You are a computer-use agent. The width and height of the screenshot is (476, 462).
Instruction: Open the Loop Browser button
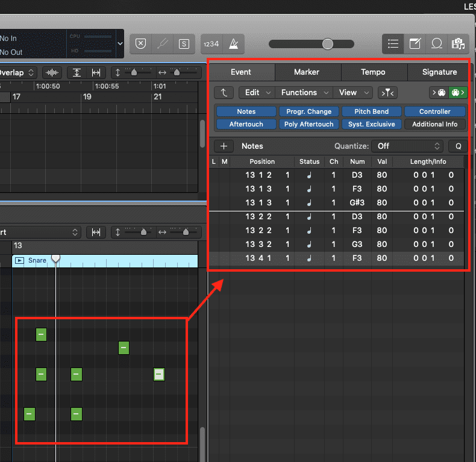tap(437, 44)
